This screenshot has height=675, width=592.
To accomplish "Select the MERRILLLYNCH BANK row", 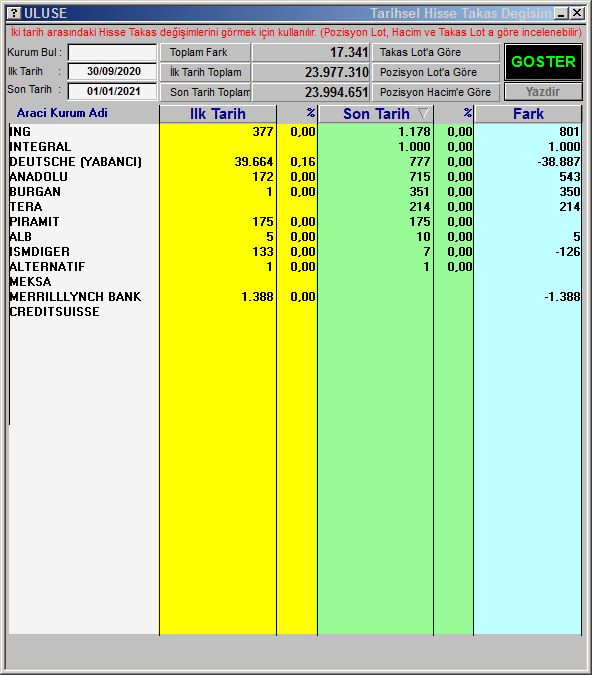I will point(295,297).
